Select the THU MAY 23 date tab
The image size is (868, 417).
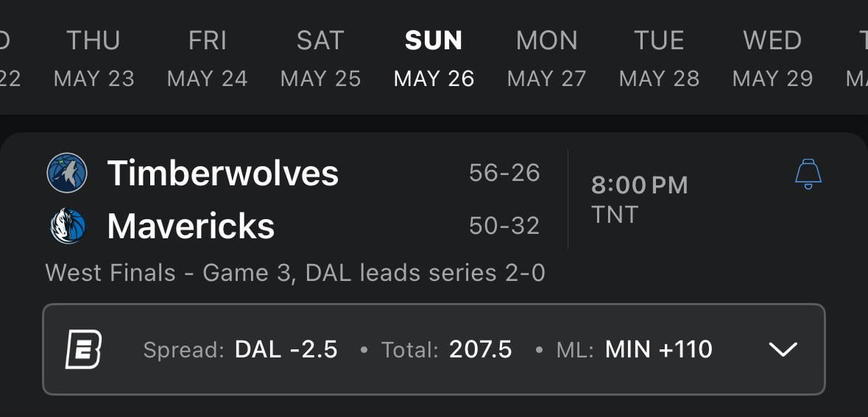pos(93,59)
